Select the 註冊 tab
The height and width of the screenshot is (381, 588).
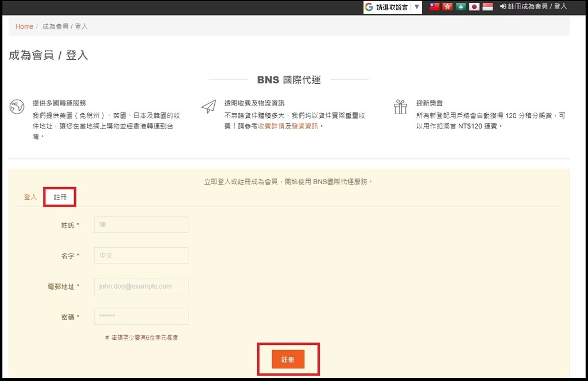[60, 197]
